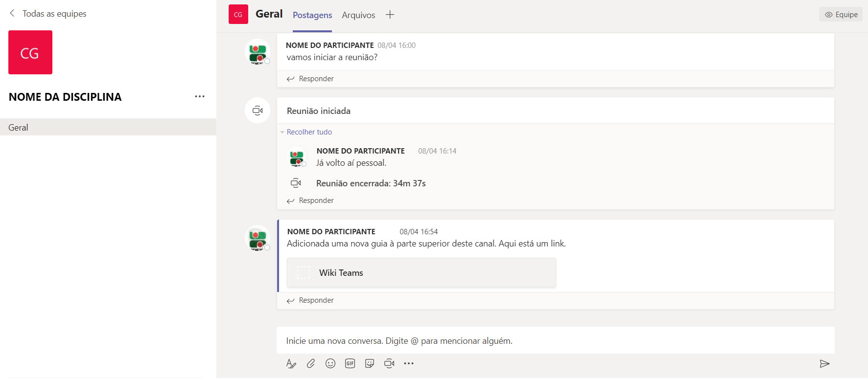Open more messaging extensions ellipsis
Image resolution: width=868 pixels, height=380 pixels.
coord(409,364)
